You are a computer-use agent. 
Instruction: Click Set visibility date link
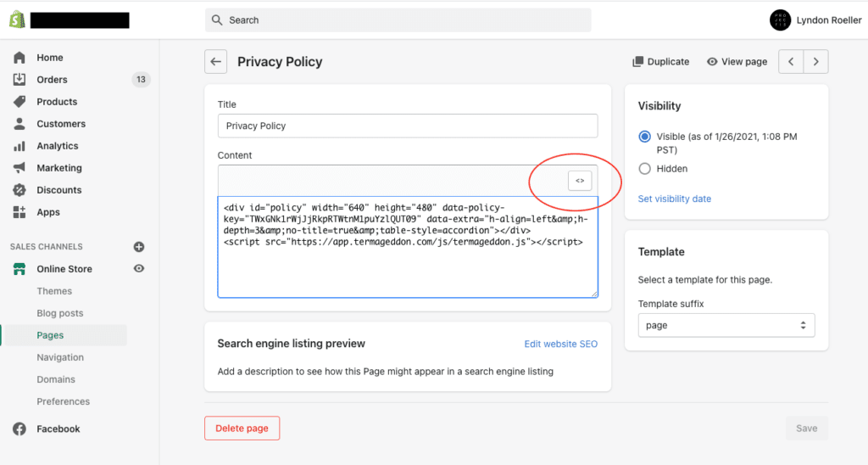pyautogui.click(x=674, y=199)
